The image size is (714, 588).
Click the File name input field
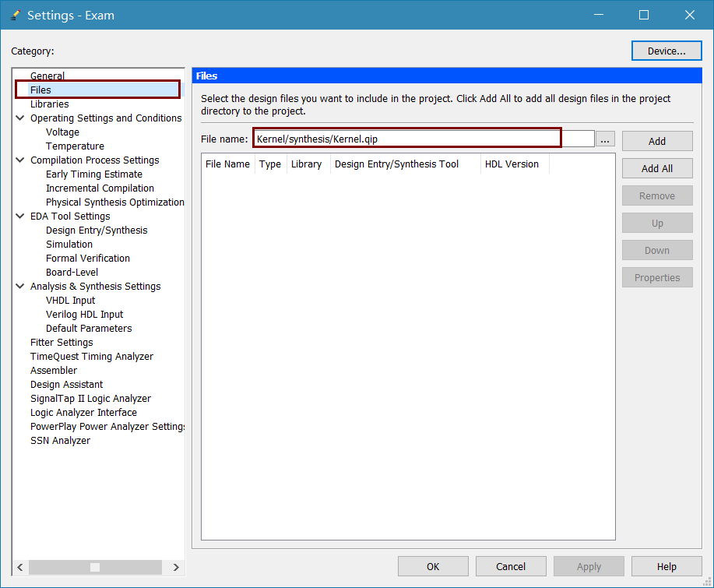point(424,139)
